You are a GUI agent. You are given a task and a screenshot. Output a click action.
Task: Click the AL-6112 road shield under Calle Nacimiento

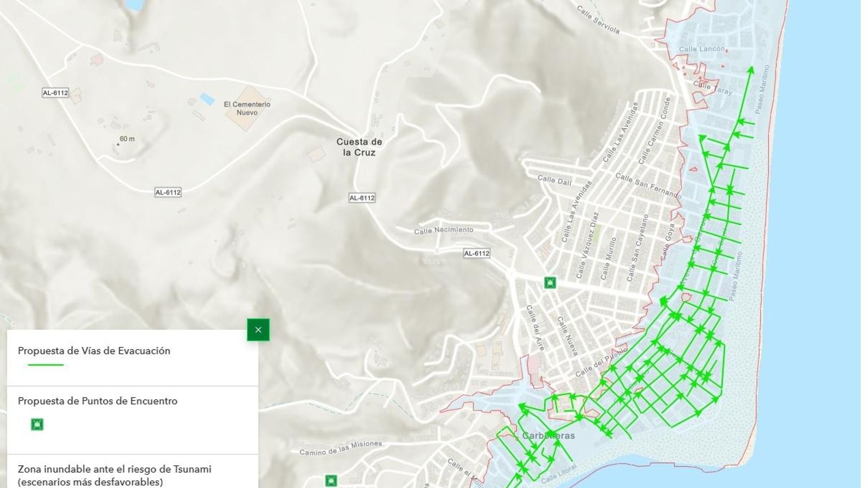click(476, 253)
